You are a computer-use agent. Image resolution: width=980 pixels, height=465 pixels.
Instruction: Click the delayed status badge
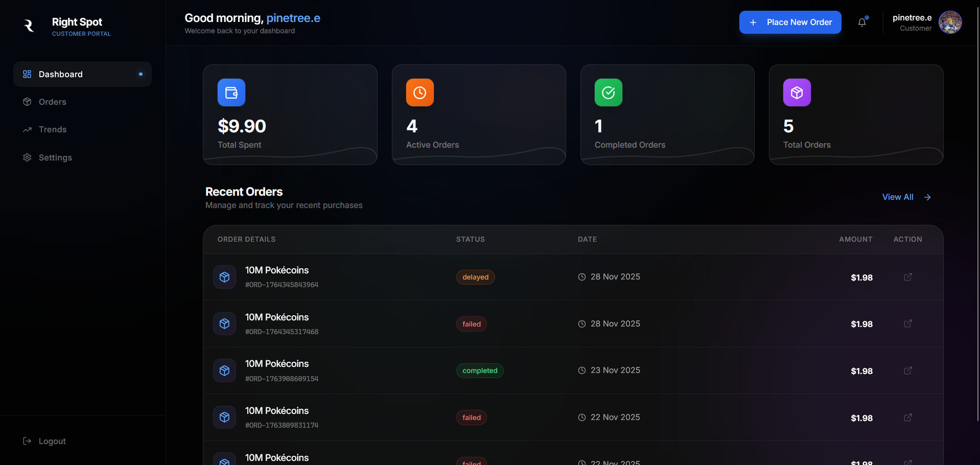(475, 277)
